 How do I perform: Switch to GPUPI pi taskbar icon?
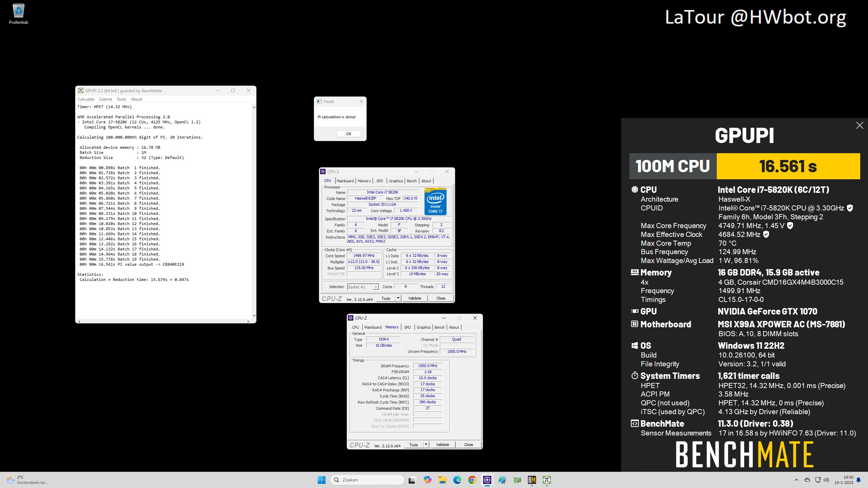(547, 480)
